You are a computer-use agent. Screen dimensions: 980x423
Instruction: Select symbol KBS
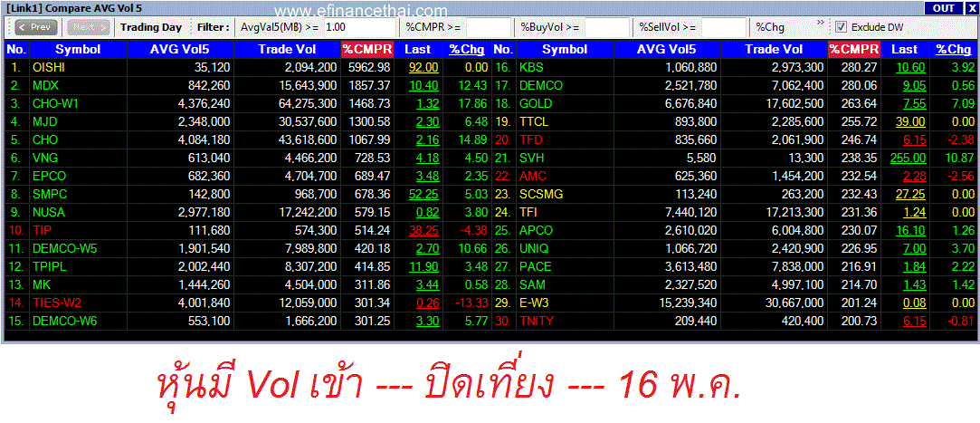tap(531, 68)
